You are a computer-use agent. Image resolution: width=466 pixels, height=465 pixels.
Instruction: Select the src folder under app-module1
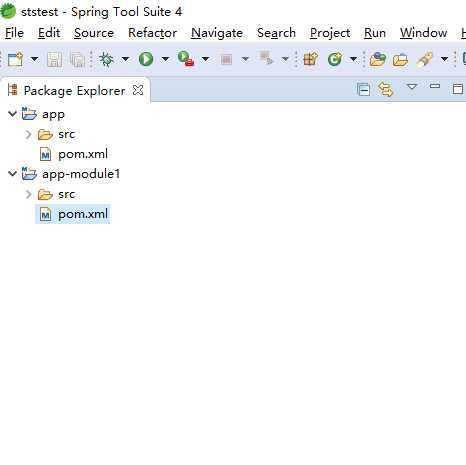point(66,194)
